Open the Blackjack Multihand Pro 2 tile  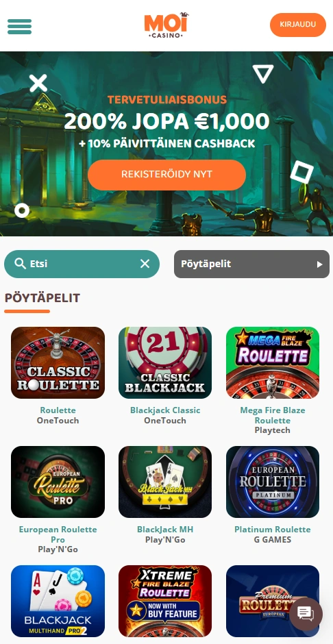coord(58,601)
